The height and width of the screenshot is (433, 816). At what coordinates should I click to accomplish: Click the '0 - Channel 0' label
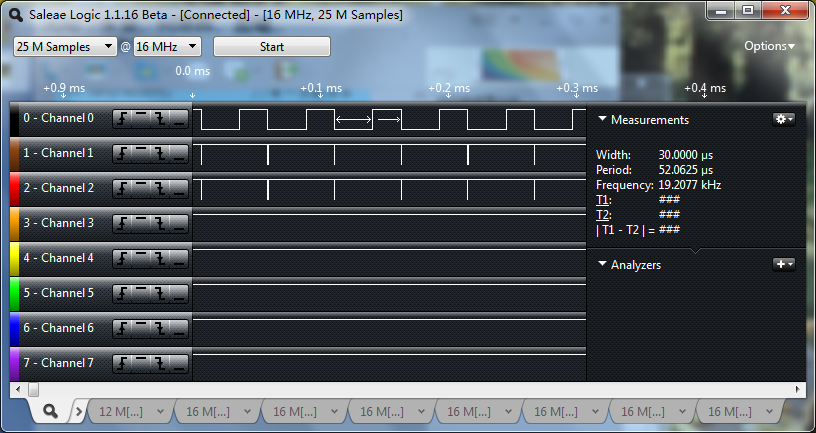58,118
